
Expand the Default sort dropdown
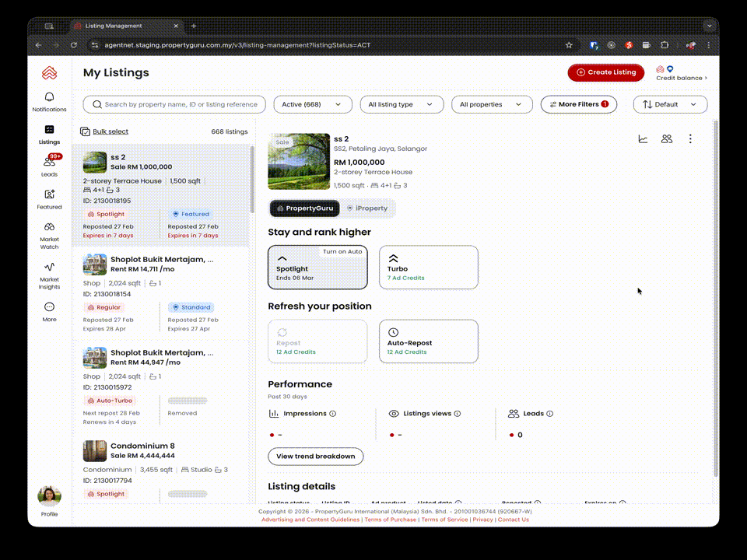[x=670, y=104]
